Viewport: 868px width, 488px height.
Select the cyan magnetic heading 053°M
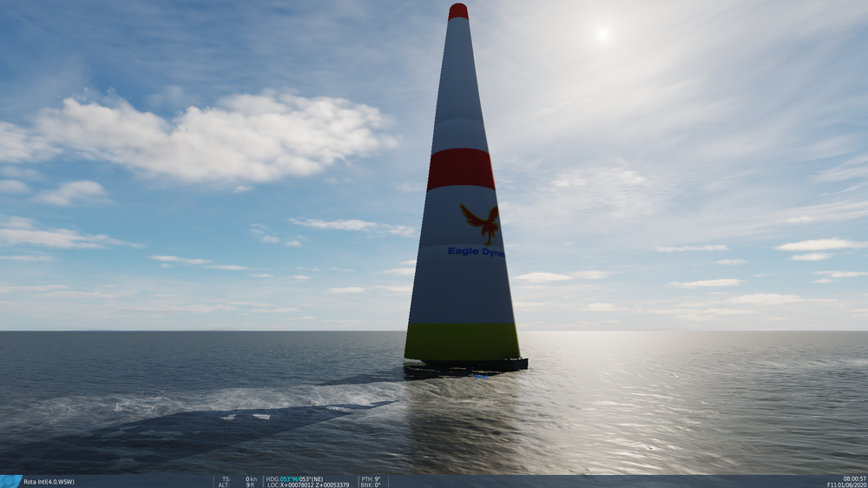coord(289,479)
